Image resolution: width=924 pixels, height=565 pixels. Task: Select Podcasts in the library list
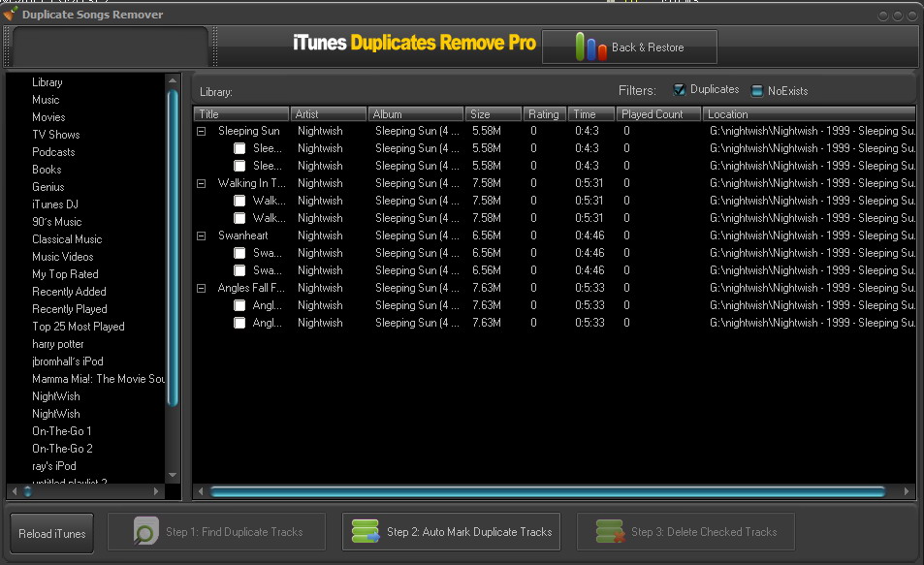point(53,152)
